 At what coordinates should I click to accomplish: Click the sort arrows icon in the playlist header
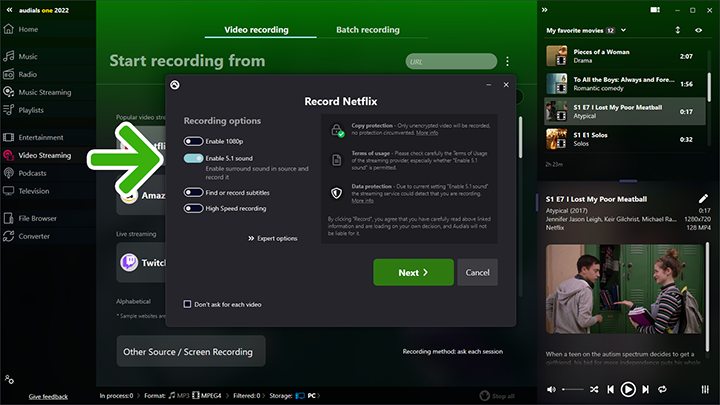coord(677,30)
